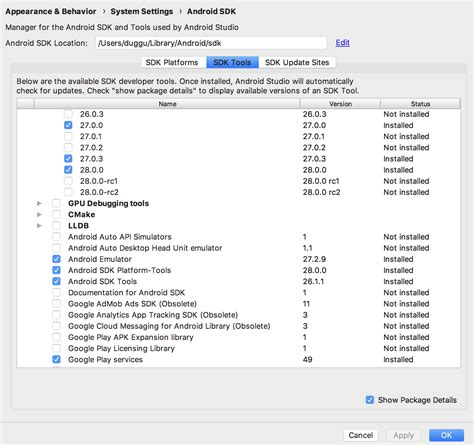474x445 pixels.
Task: Click the OK button
Action: [446, 435]
